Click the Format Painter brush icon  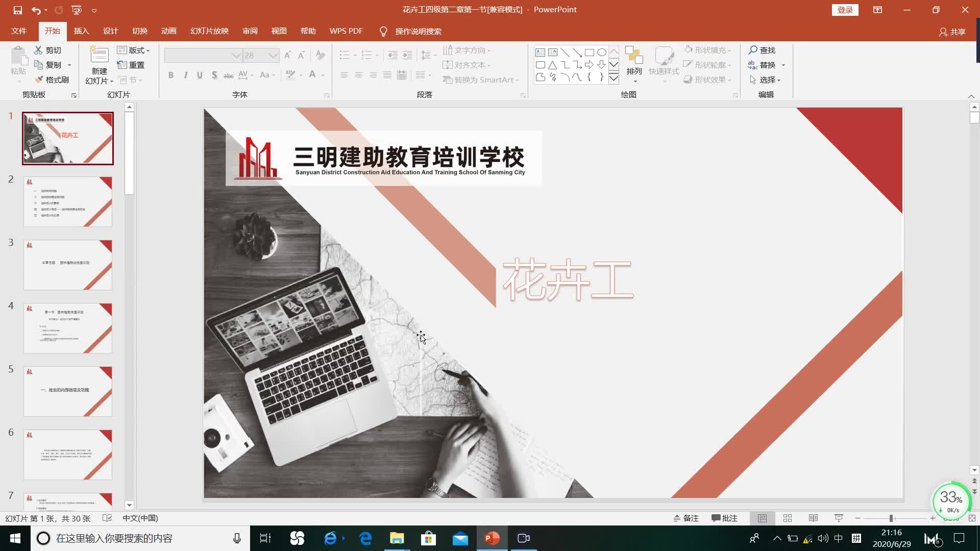click(x=39, y=80)
